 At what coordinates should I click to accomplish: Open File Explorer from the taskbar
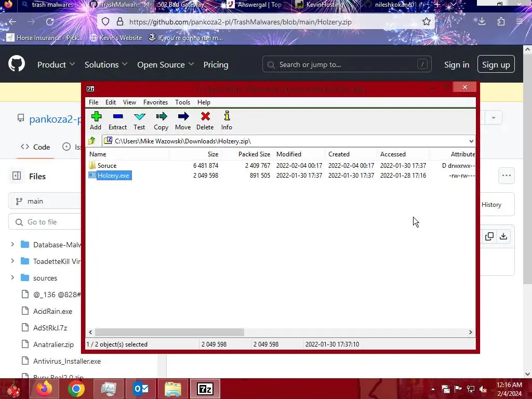(x=172, y=389)
